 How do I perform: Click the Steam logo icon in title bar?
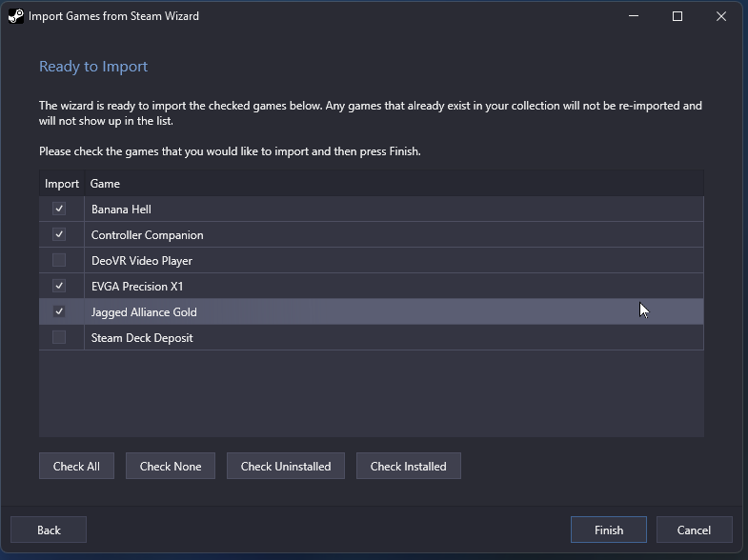click(x=16, y=16)
